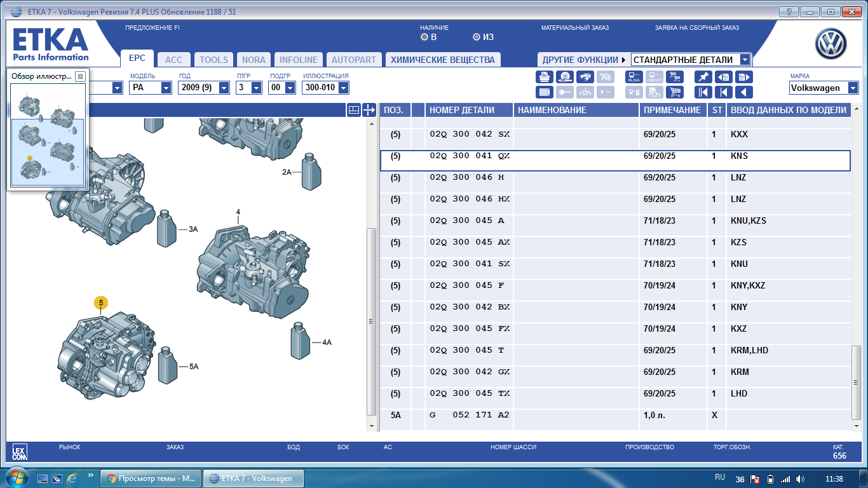Click the volume icon in system tray

(801, 479)
